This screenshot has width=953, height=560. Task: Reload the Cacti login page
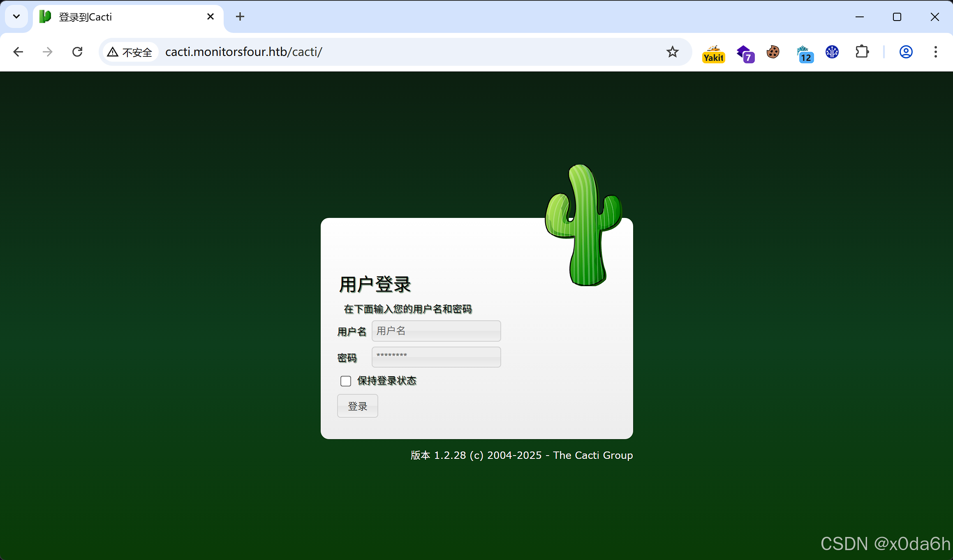click(x=77, y=52)
